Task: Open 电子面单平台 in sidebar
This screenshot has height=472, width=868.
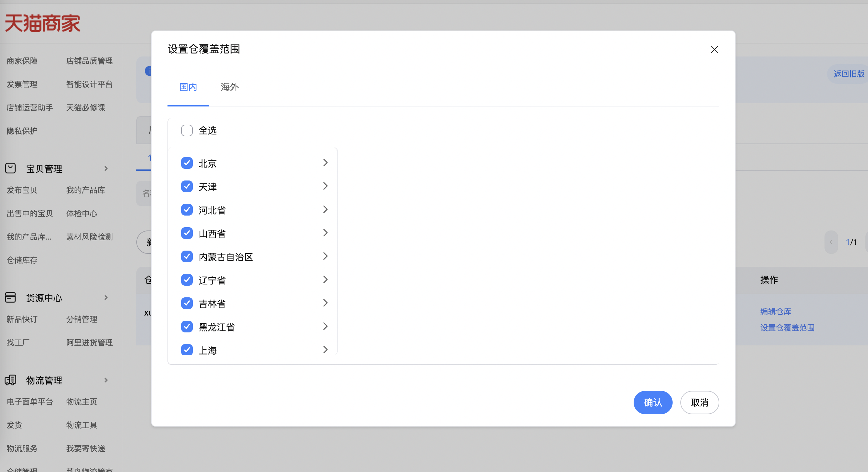Action: (30, 402)
